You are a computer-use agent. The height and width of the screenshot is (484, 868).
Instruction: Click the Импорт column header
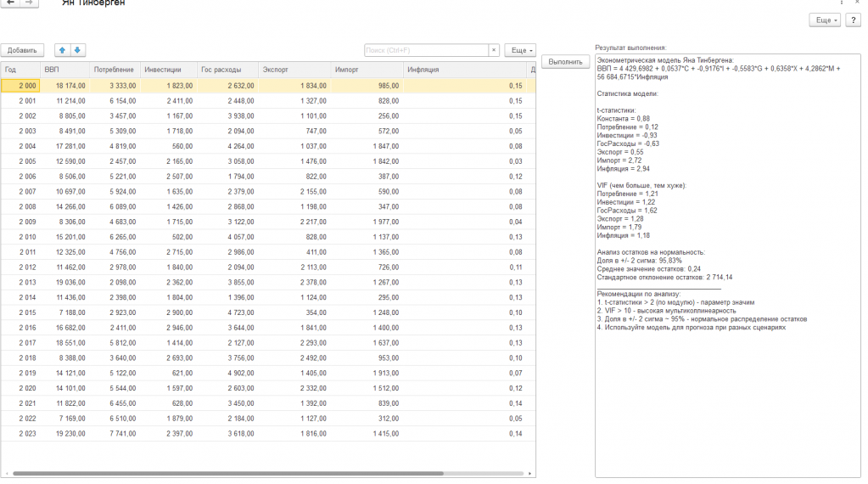[367, 70]
